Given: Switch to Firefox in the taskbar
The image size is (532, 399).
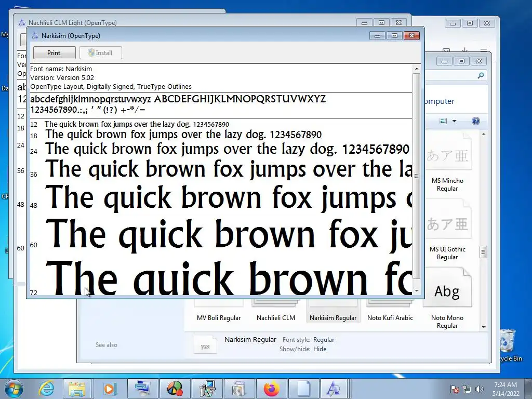Looking at the screenshot, I should (x=271, y=389).
